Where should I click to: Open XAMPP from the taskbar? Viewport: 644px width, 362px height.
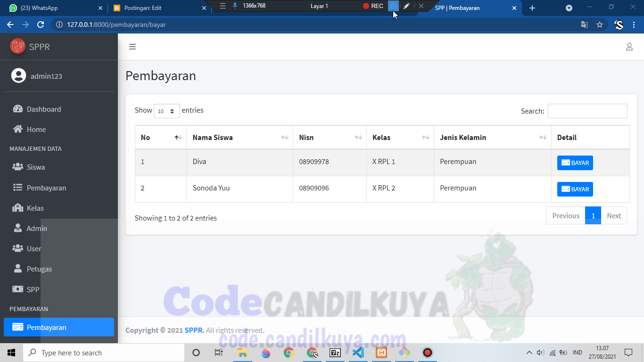[381, 353]
